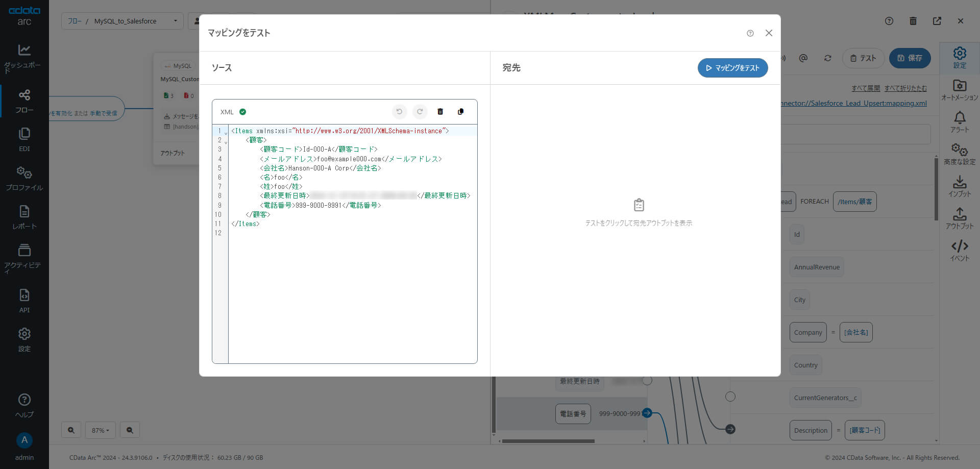Image resolution: width=980 pixels, height=469 pixels.
Task: Switch to the right-panel アウトプット tab
Action: pyautogui.click(x=960, y=219)
